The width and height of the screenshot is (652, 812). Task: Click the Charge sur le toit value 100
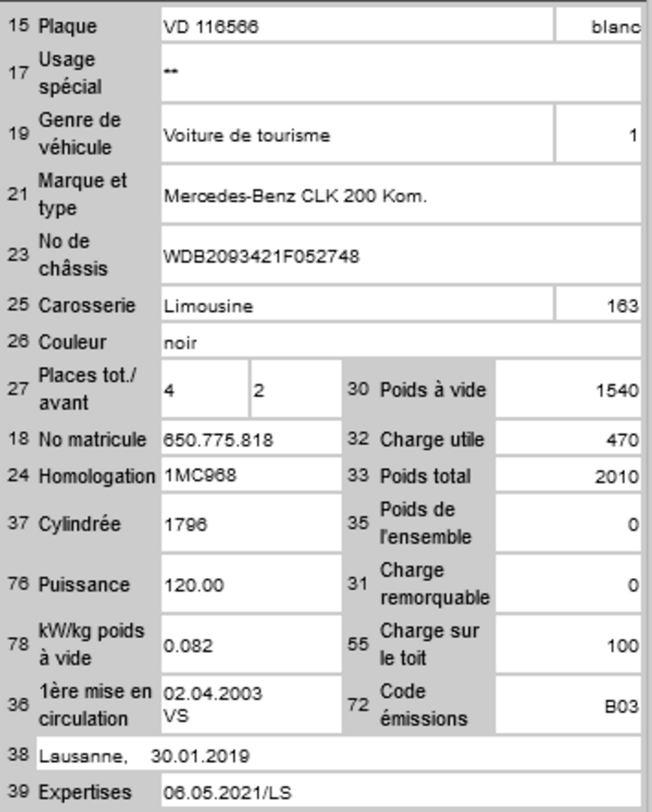coord(568,645)
